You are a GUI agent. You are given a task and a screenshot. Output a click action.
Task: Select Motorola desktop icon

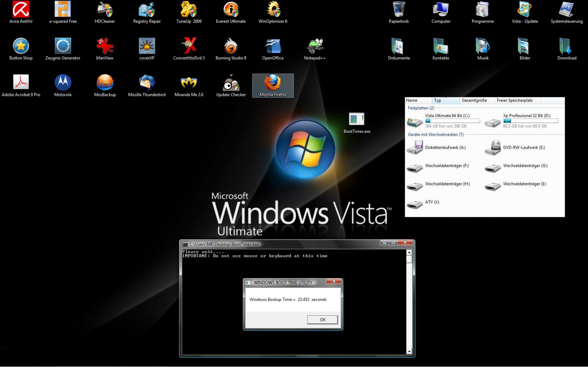63,86
